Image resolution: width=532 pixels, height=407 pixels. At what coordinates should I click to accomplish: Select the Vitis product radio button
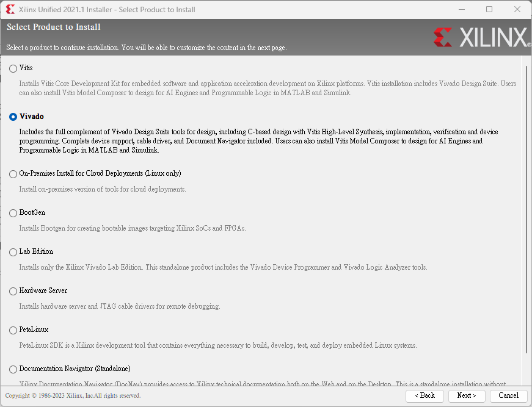[x=13, y=68]
